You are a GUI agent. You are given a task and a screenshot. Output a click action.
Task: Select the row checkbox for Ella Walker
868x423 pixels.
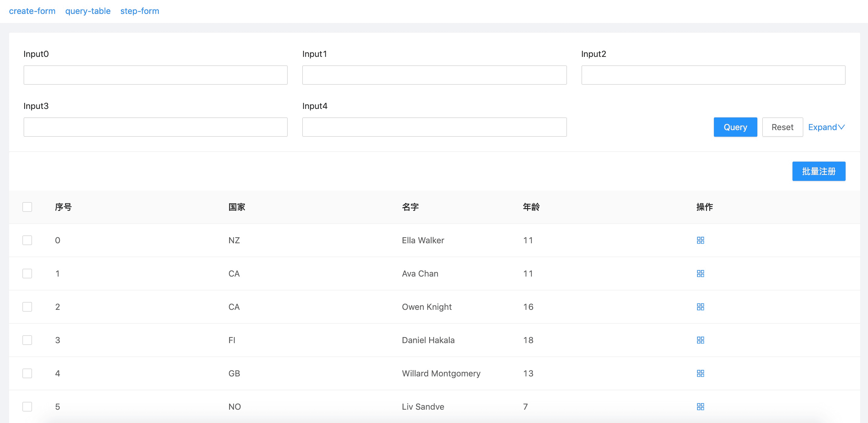[x=27, y=240]
